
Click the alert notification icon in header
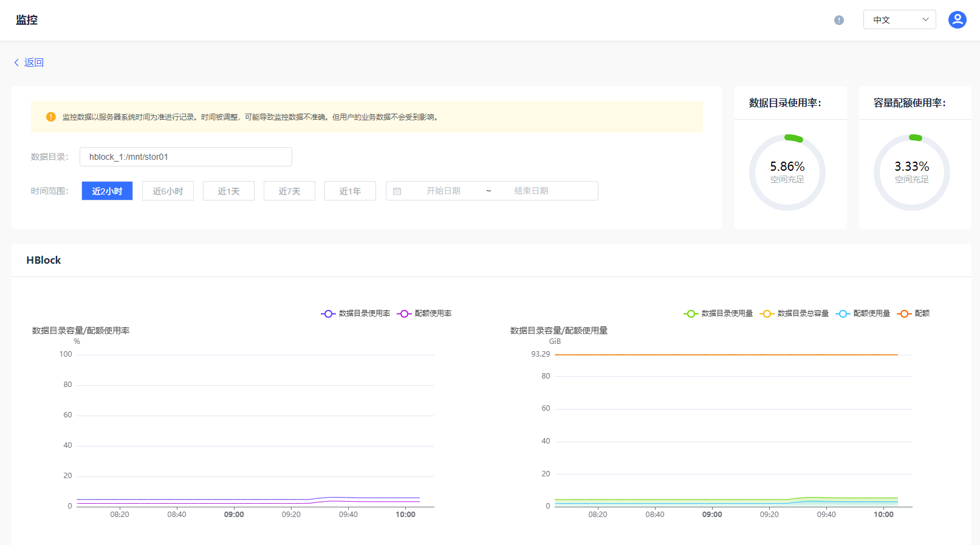click(839, 20)
